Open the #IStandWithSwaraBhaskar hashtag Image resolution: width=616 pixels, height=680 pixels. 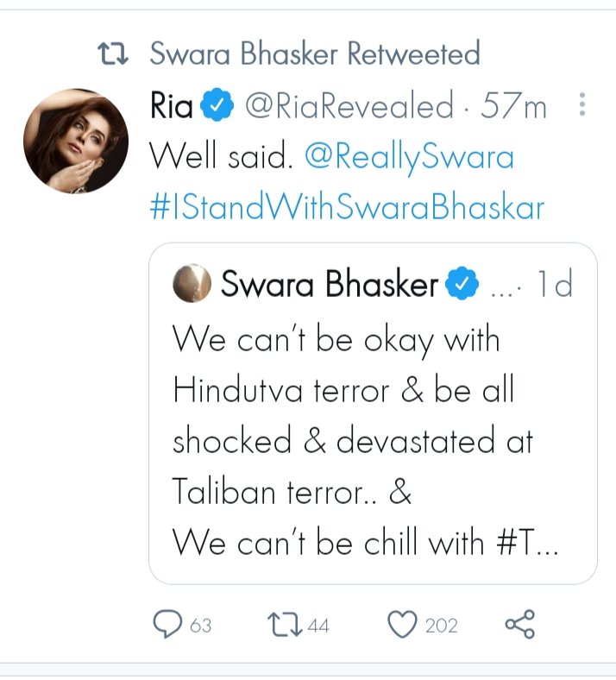click(x=347, y=207)
